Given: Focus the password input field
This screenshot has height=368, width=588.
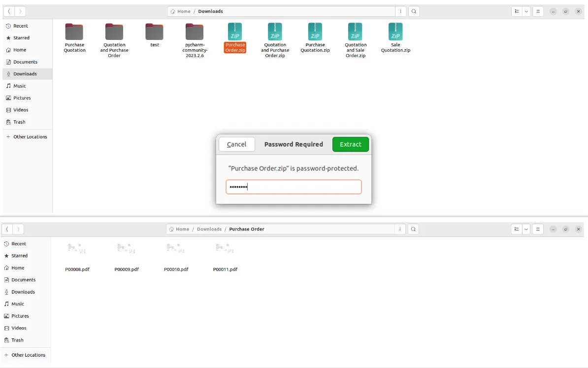Looking at the screenshot, I should (x=294, y=187).
